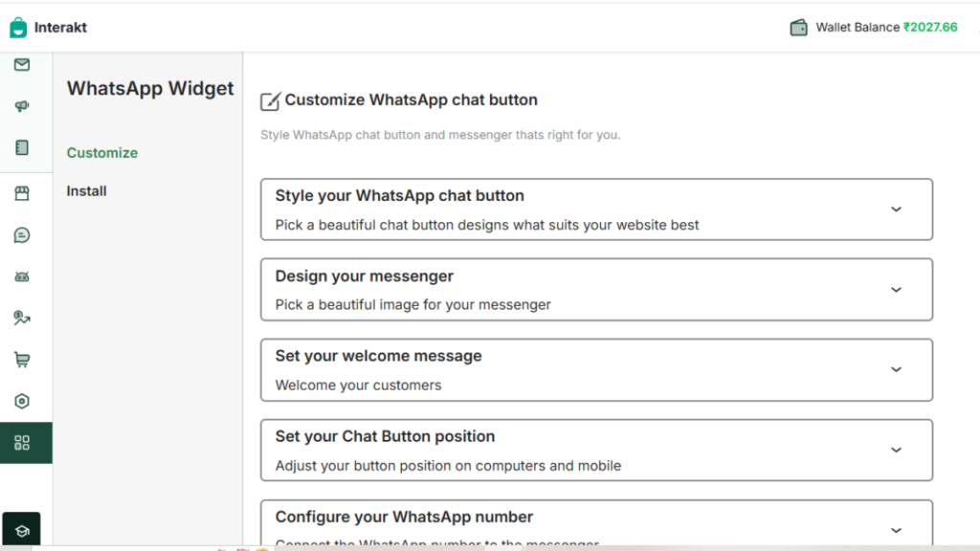Select the highlighted apps grid icon
The width and height of the screenshot is (980, 551).
click(24, 443)
